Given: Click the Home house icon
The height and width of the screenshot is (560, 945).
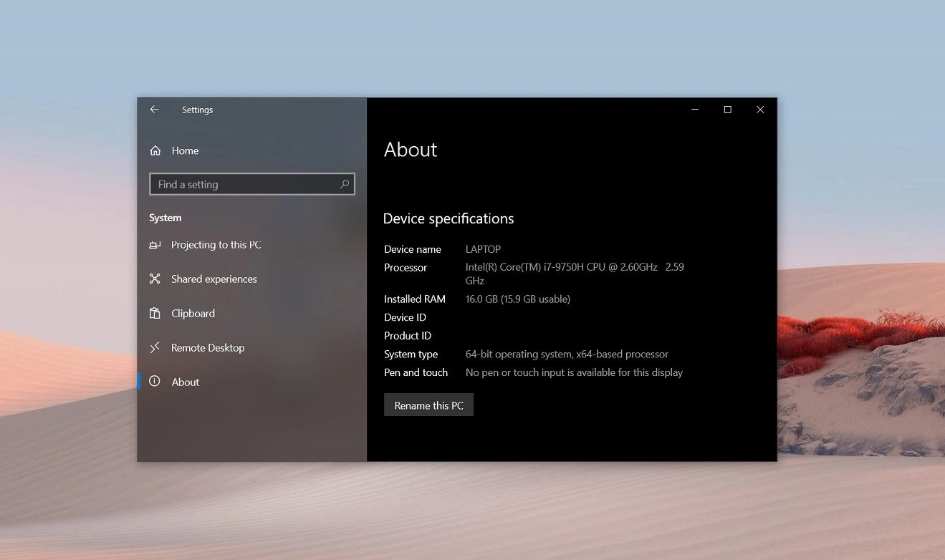Looking at the screenshot, I should 155,151.
